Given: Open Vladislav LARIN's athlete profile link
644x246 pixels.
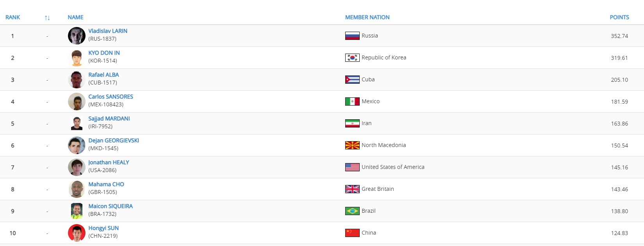Looking at the screenshot, I should [x=108, y=31].
